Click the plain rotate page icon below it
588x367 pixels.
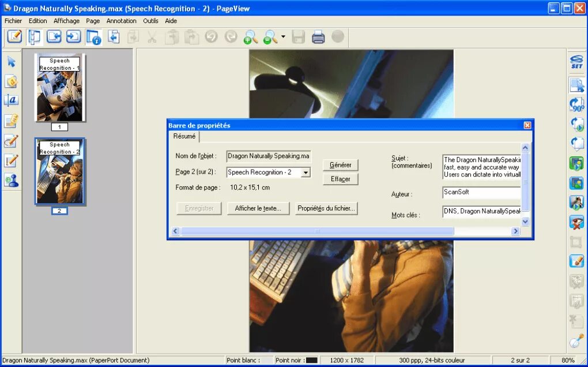tap(576, 143)
